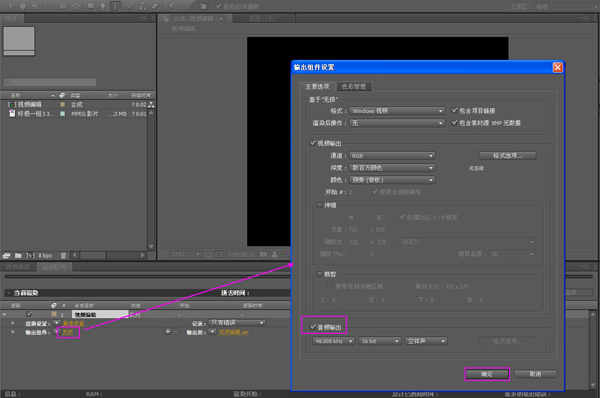Viewport: 600px width, 398px height.
Task: Click the 取消 button
Action: pyautogui.click(x=535, y=374)
